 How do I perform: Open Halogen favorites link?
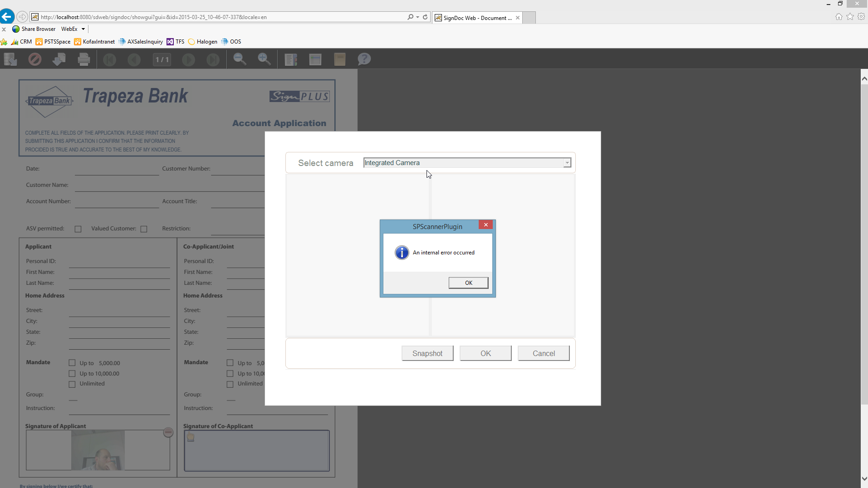(202, 42)
